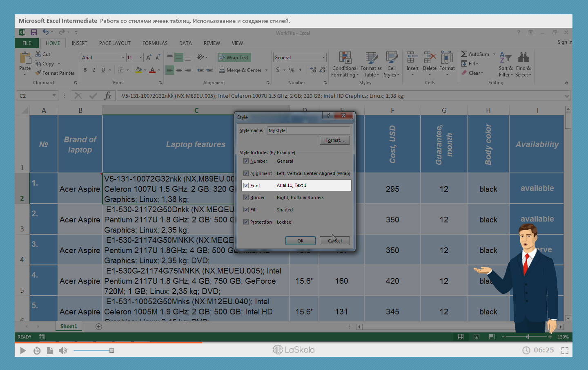Click the AutoSum icon
The width and height of the screenshot is (588, 370).
coord(464,54)
